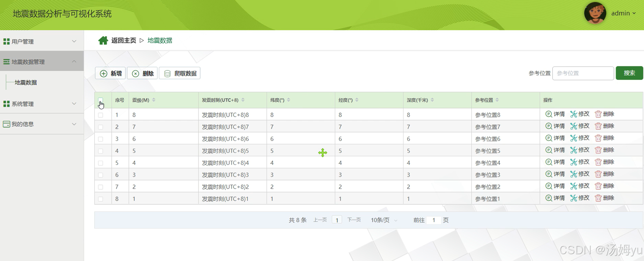644x261 pixels.
Task: Check the box for row 序号 3
Action: tap(100, 139)
